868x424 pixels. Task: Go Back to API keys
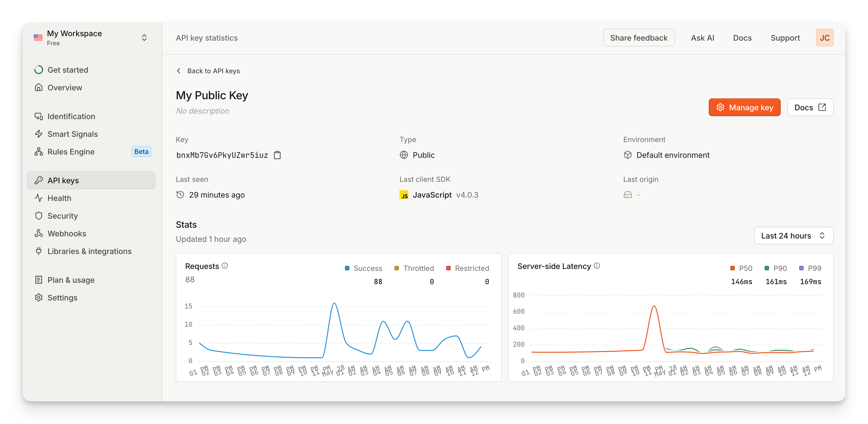click(213, 71)
